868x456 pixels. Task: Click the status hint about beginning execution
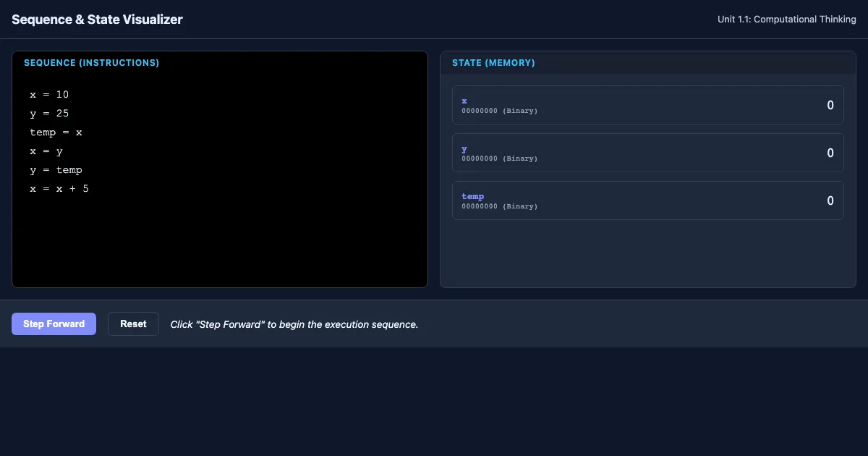pyautogui.click(x=294, y=324)
